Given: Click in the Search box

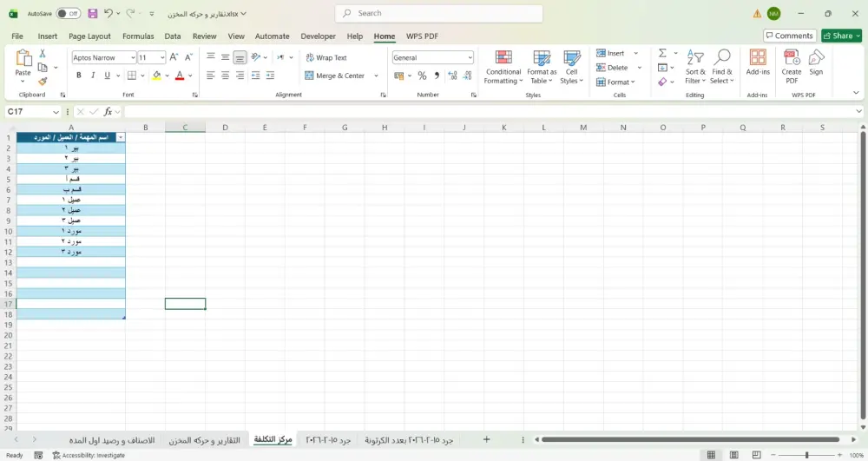Looking at the screenshot, I should pyautogui.click(x=439, y=13).
